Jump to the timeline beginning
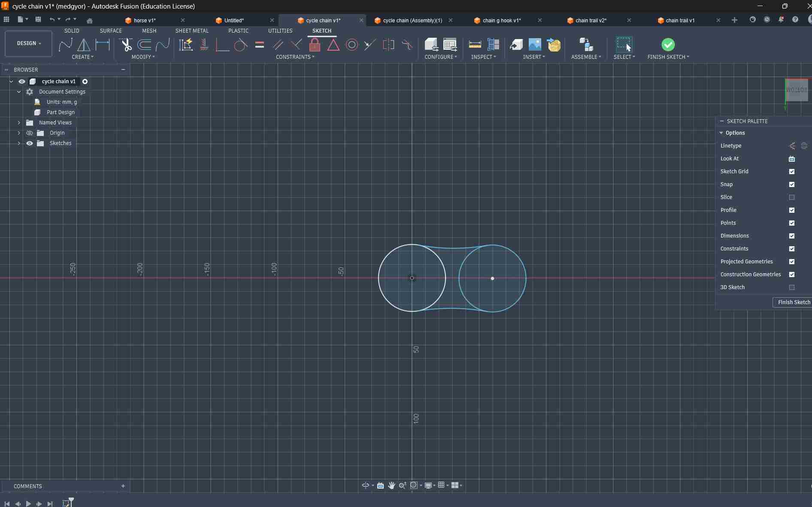 coord(7,504)
